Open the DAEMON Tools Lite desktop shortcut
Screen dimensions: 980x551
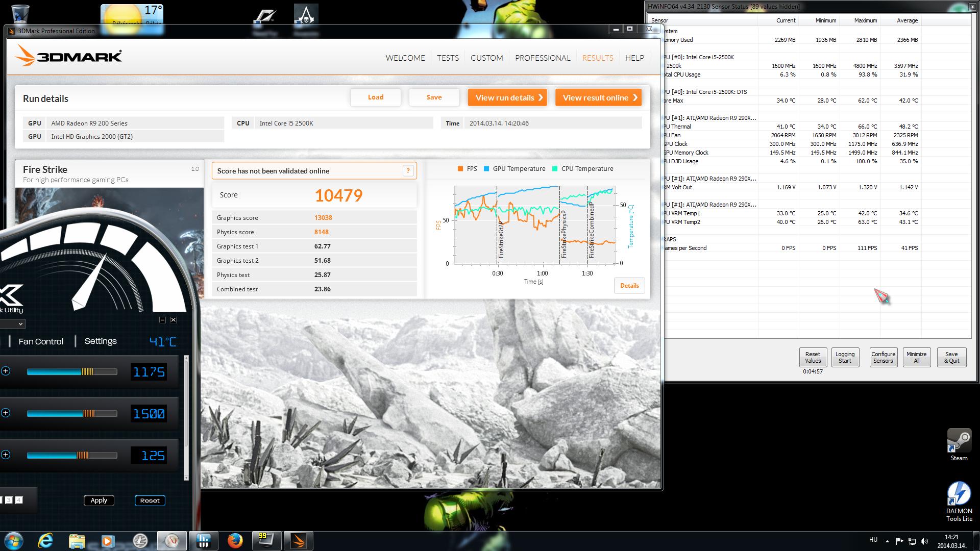959,502
